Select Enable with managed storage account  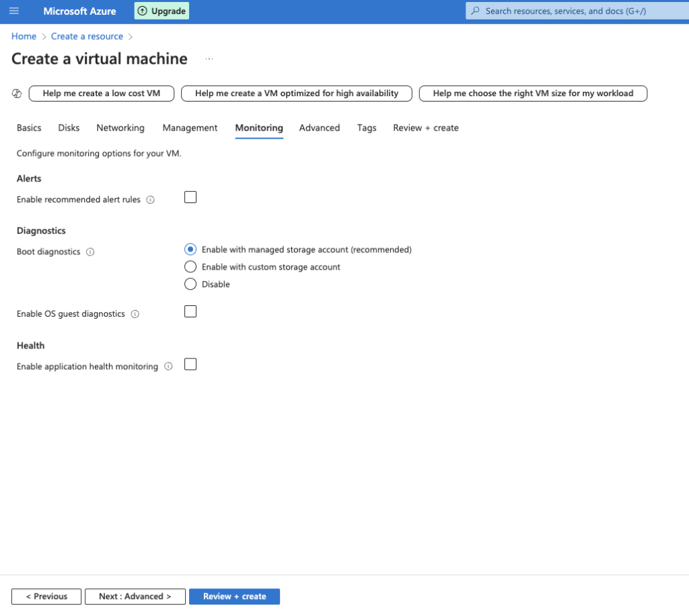coord(190,249)
